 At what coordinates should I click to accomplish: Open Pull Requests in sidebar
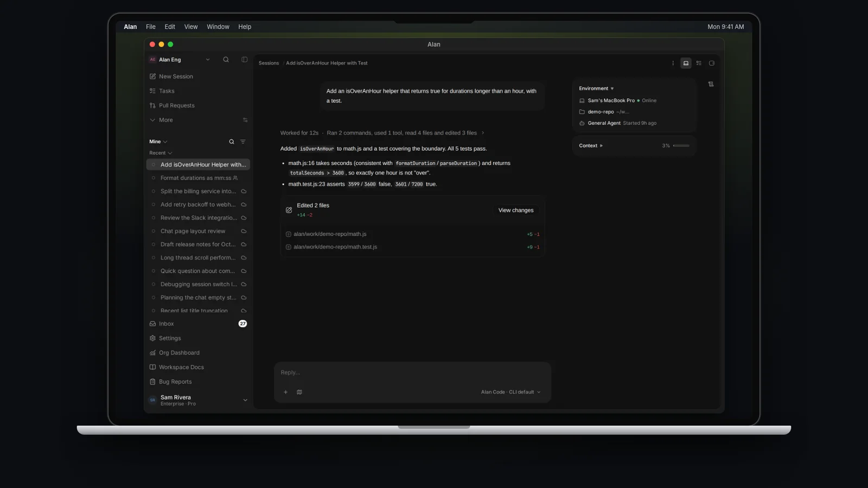point(198,106)
